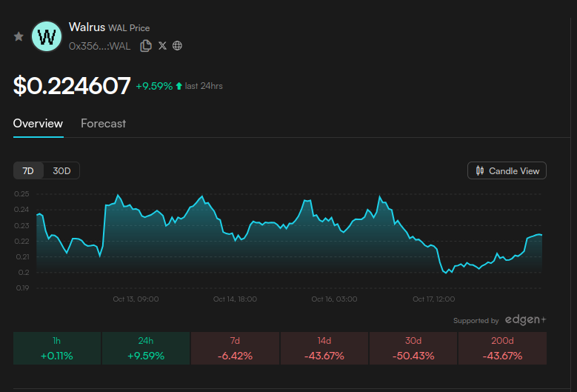Click the $0.224607 price value
This screenshot has height=392, width=577.
point(72,86)
